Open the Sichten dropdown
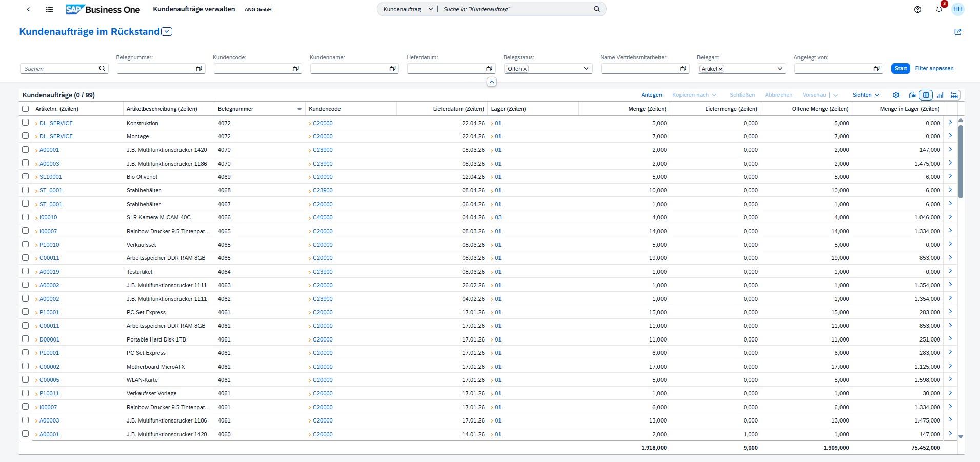The height and width of the screenshot is (462, 980). pos(866,95)
